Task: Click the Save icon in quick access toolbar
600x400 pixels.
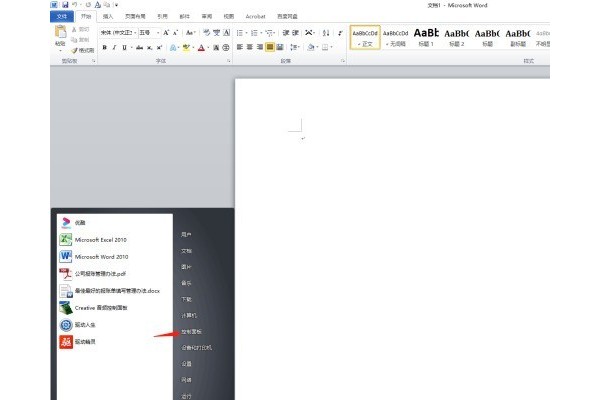Action: coord(65,5)
